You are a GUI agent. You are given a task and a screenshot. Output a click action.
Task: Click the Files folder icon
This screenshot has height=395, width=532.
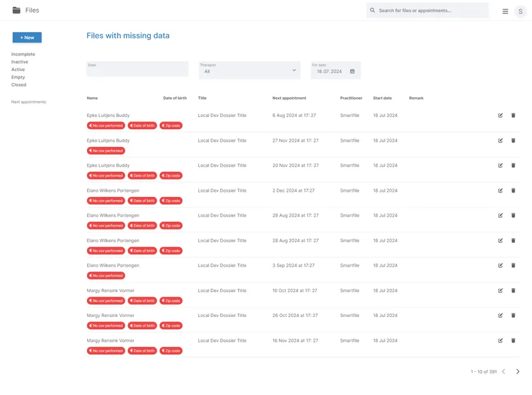[16, 10]
